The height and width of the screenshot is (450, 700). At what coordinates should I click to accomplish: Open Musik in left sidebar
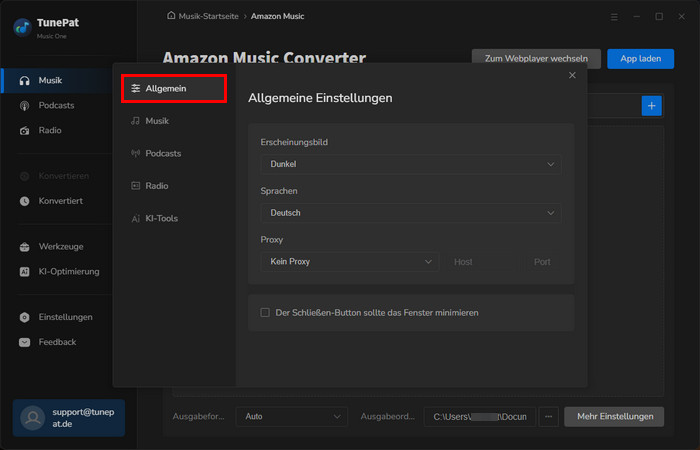click(x=57, y=80)
